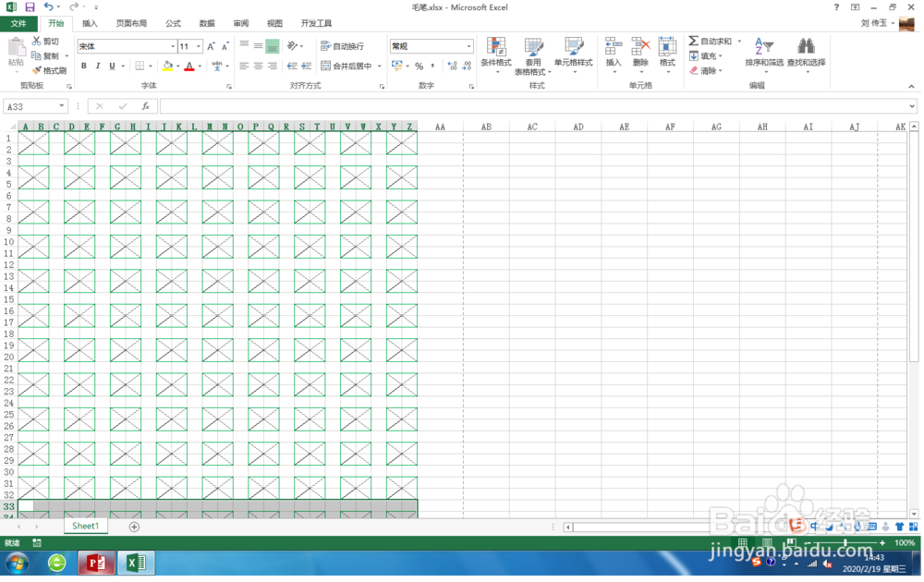Switch to the 插入 ribbon tab

point(89,23)
